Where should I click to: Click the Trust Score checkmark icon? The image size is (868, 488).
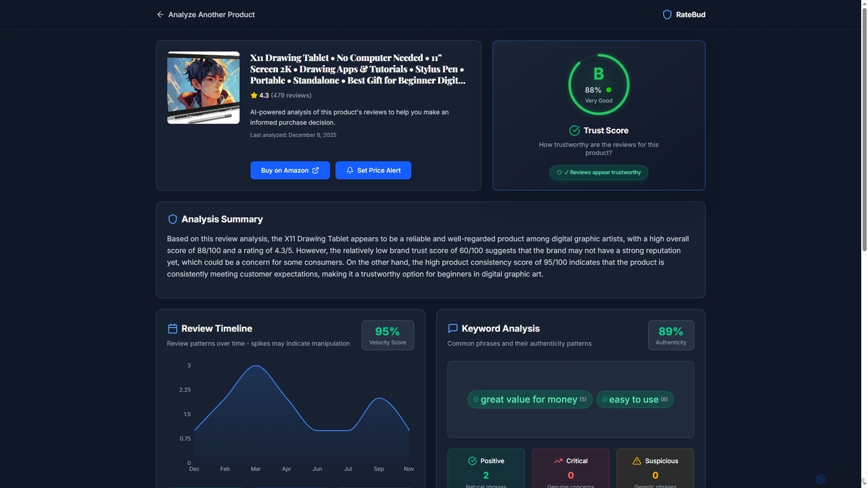[574, 130]
